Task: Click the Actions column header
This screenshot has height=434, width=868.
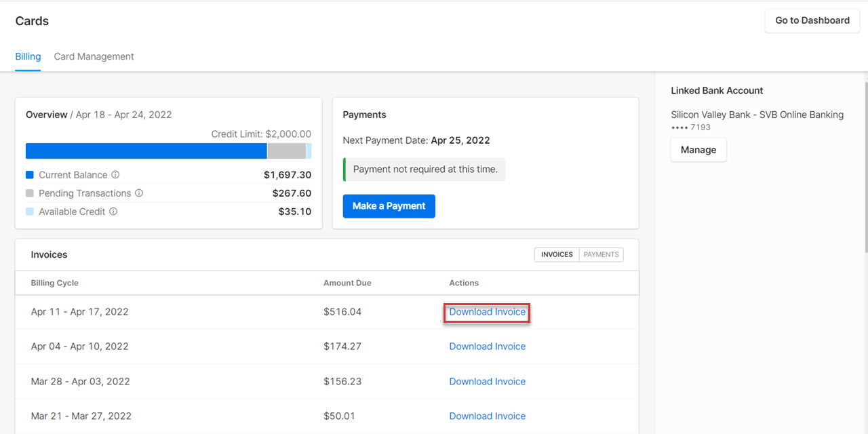Action: pyautogui.click(x=464, y=283)
